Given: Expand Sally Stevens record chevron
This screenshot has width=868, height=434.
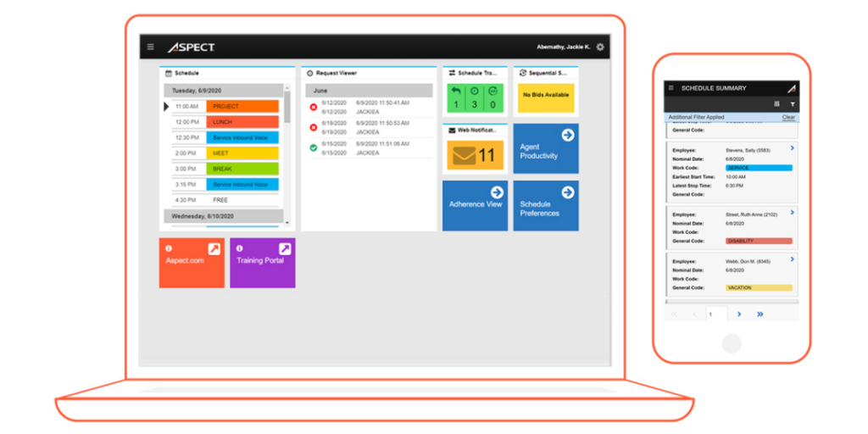Looking at the screenshot, I should pyautogui.click(x=792, y=148).
